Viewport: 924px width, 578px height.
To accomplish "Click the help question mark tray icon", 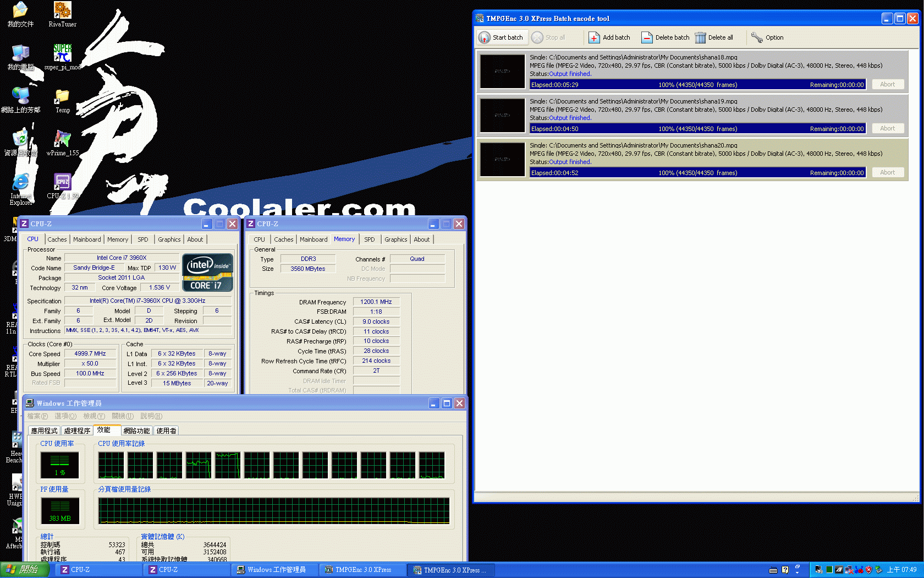I will pyautogui.click(x=785, y=570).
